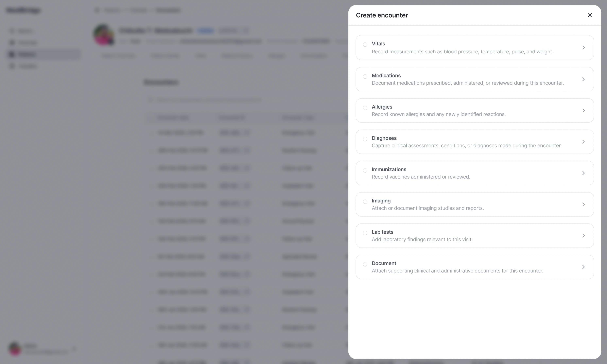Click the 'Create encounter' panel title

pos(382,15)
